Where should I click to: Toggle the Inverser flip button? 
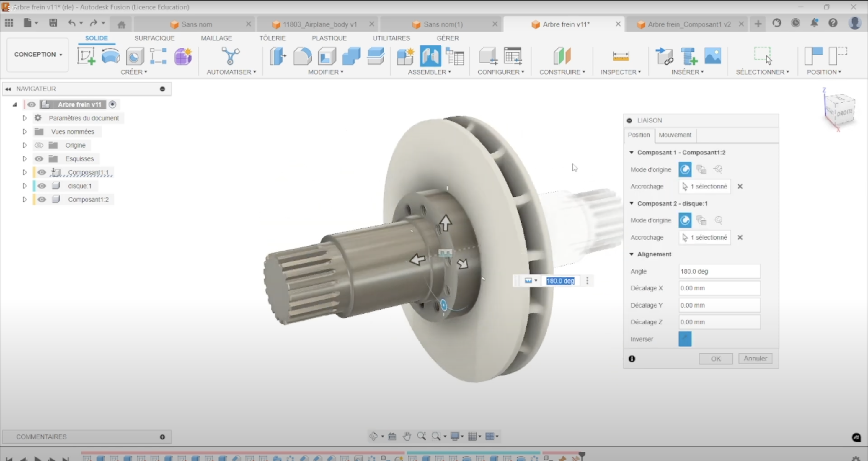point(685,339)
